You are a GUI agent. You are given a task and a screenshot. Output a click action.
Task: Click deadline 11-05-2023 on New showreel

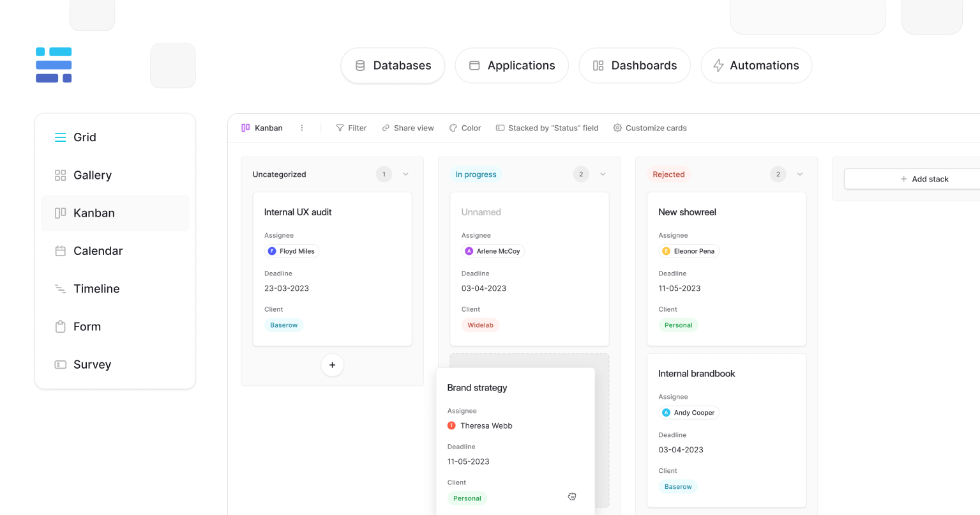click(x=679, y=288)
